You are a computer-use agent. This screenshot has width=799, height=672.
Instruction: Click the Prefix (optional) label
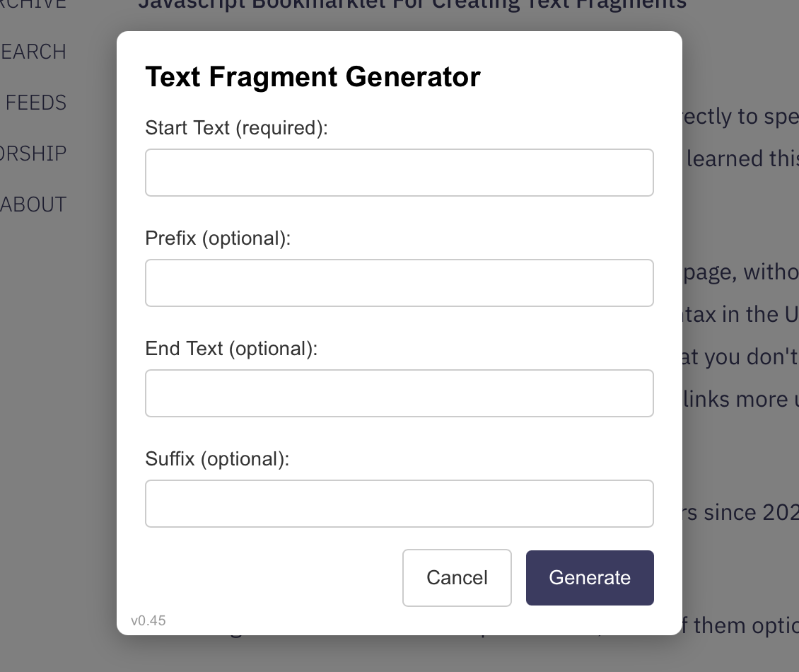(216, 238)
